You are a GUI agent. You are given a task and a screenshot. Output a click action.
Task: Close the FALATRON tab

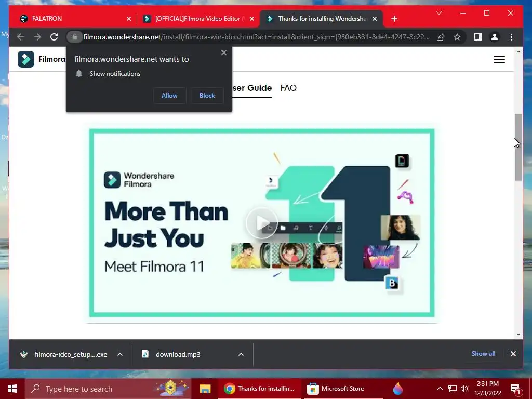pos(129,19)
